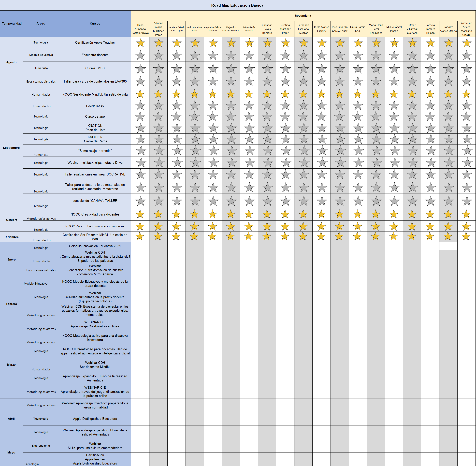This screenshot has height=466, width=476.
Task: Select the Modelo Educativo cell in Febrero
Action: point(41,283)
